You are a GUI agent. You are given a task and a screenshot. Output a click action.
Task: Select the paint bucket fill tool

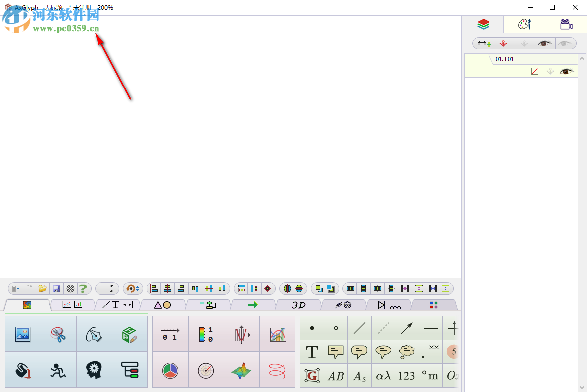click(23, 370)
